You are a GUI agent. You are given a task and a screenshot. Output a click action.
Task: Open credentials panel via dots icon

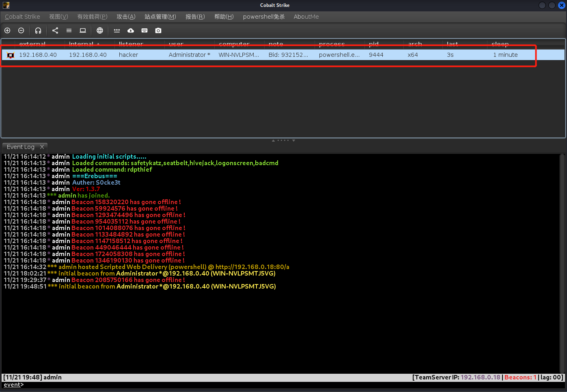pos(117,30)
